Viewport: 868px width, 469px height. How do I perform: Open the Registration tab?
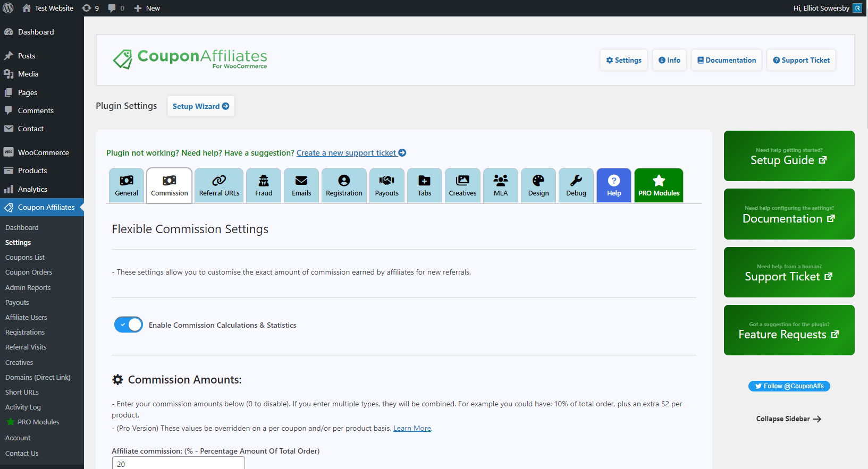(x=344, y=185)
